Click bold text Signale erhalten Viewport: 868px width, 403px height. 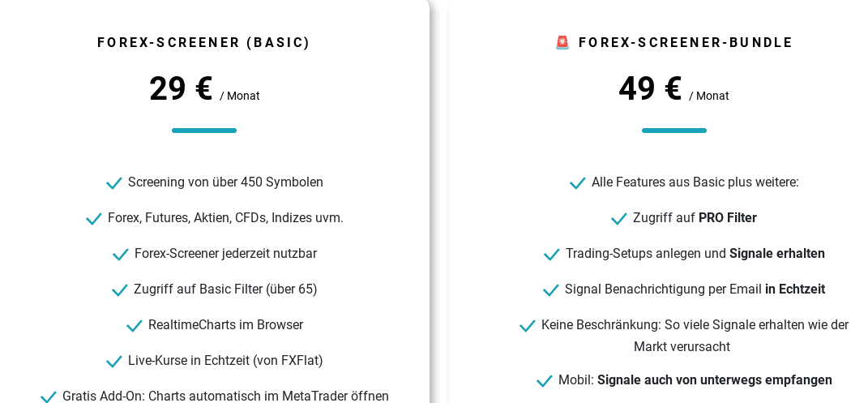point(776,254)
